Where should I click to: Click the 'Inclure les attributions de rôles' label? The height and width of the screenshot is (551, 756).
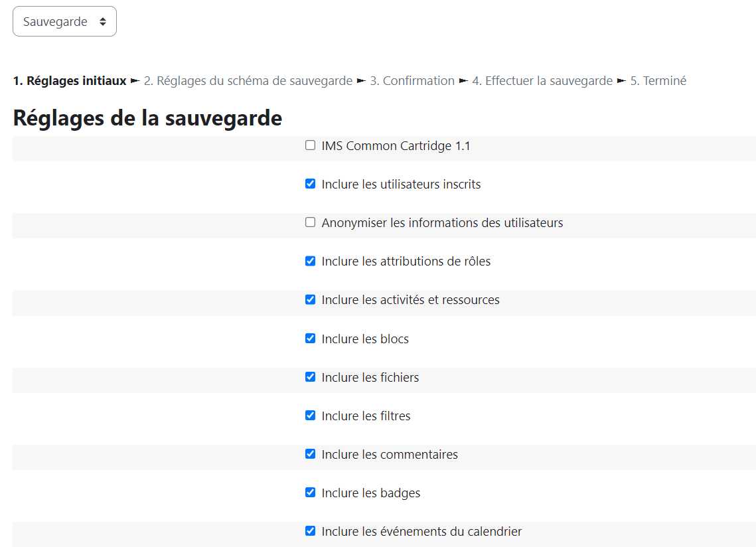tap(406, 262)
